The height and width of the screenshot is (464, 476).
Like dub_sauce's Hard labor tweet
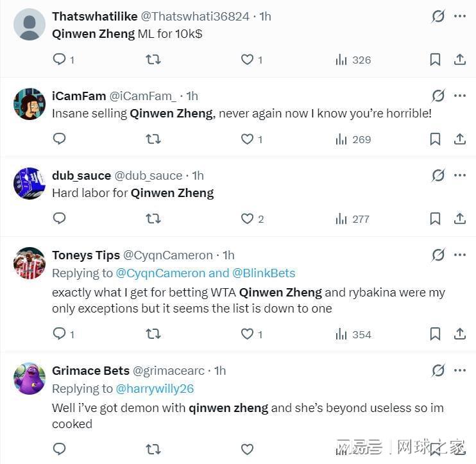coord(248,219)
